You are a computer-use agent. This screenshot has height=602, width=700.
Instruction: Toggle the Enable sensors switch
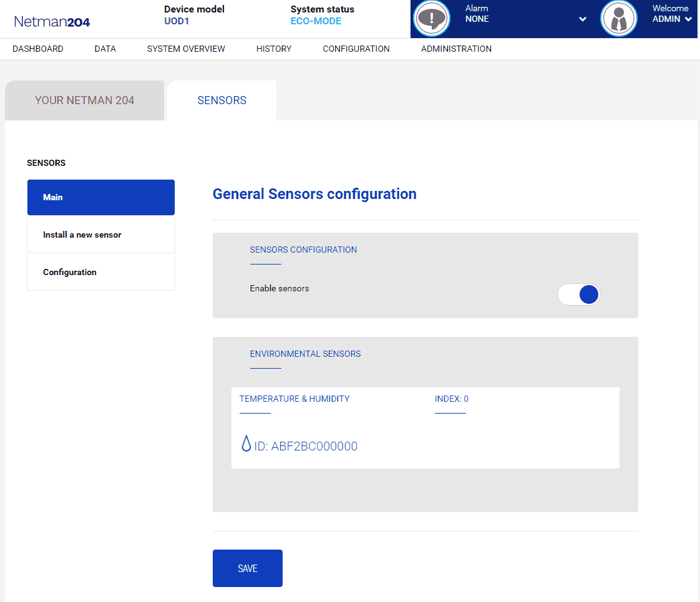point(578,294)
